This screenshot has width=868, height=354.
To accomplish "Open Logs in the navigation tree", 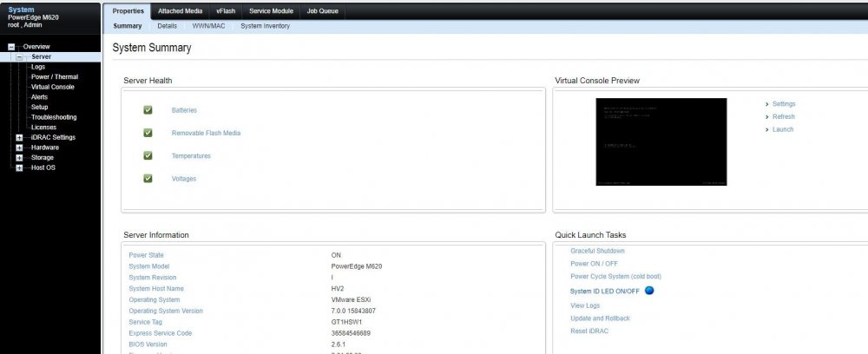I will point(38,67).
